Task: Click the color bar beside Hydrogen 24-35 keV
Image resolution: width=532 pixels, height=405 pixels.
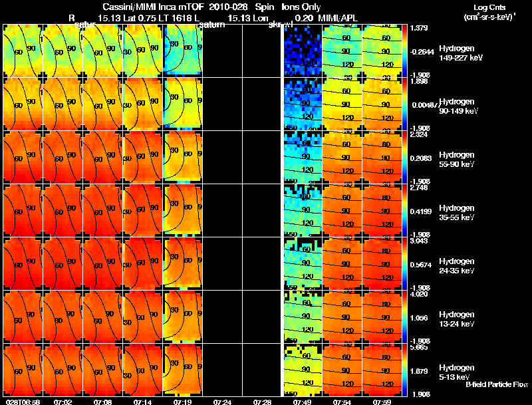Action: 405,263
